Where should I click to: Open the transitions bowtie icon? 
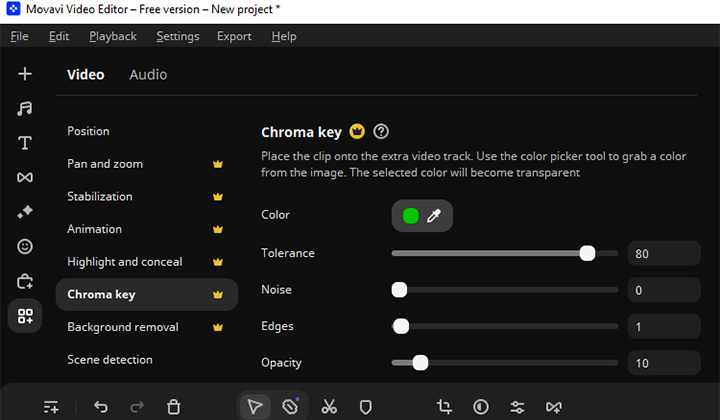tap(25, 177)
